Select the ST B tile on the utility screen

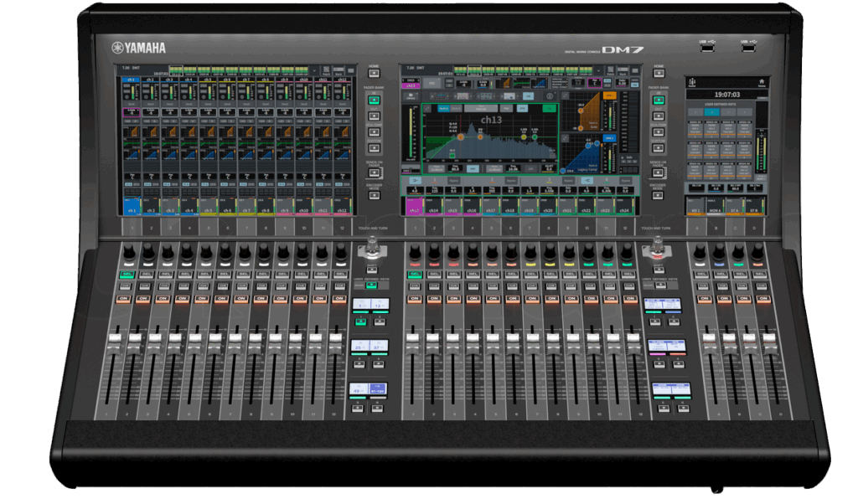tap(753, 206)
